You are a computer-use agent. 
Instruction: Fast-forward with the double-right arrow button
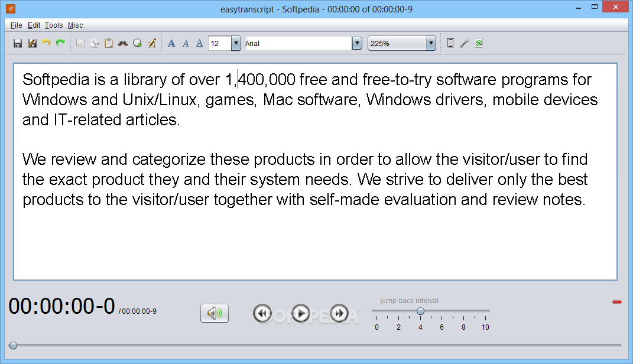pos(339,313)
